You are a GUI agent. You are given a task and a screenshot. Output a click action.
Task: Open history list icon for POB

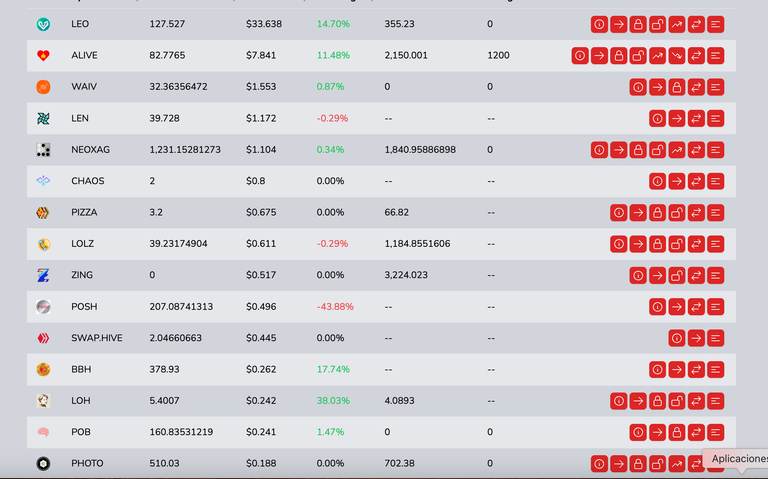pos(715,432)
